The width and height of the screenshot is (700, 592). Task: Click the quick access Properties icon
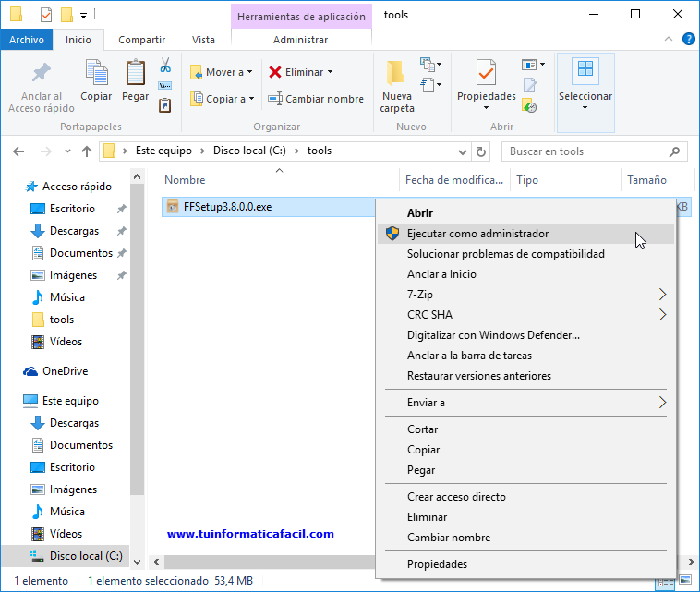pos(45,15)
